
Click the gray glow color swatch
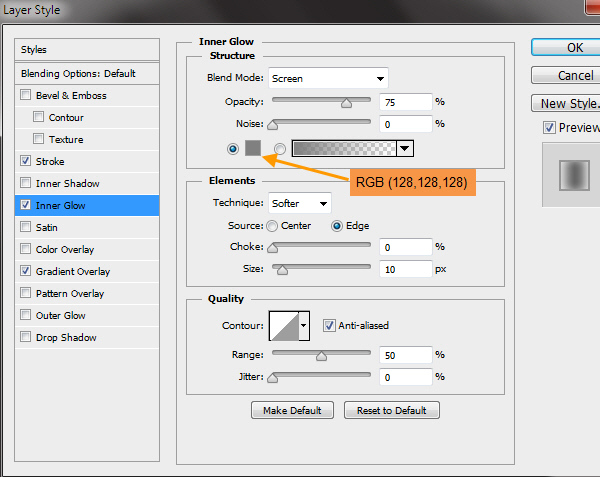coord(252,148)
